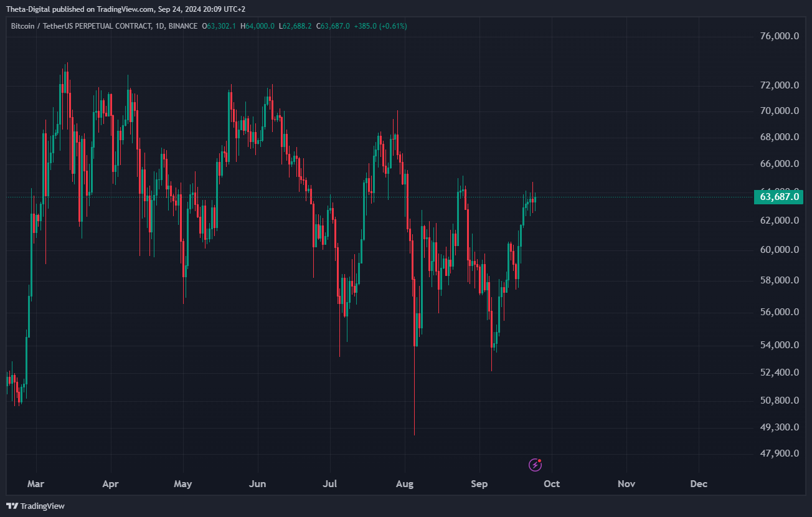Click the BINANCE exchange label
The width and height of the screenshot is (812, 517).
point(182,26)
